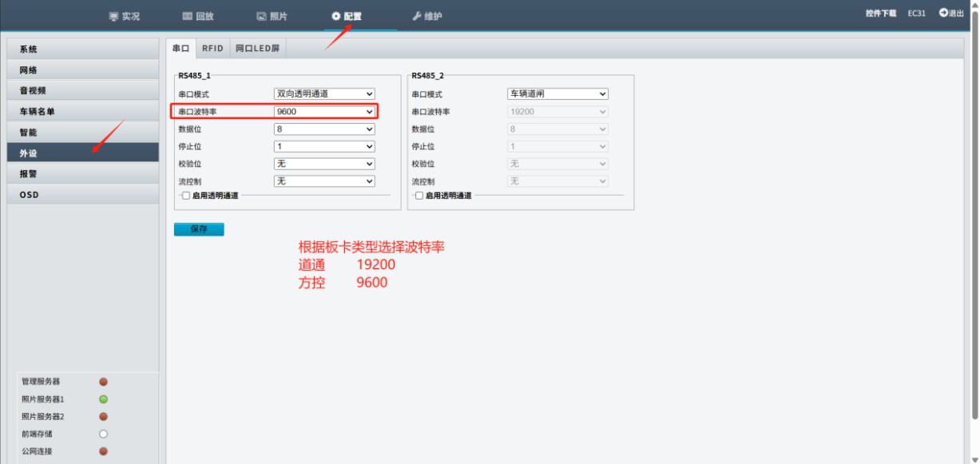Click the gear icon beside 配置

[336, 17]
